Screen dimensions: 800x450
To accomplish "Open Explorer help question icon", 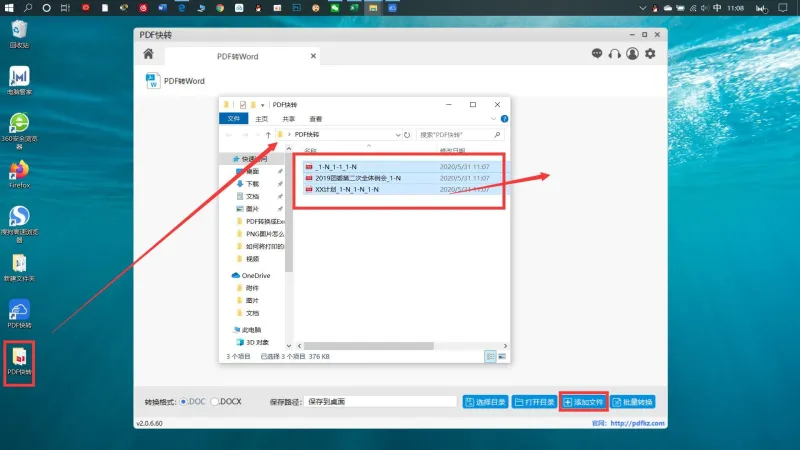I will click(504, 119).
